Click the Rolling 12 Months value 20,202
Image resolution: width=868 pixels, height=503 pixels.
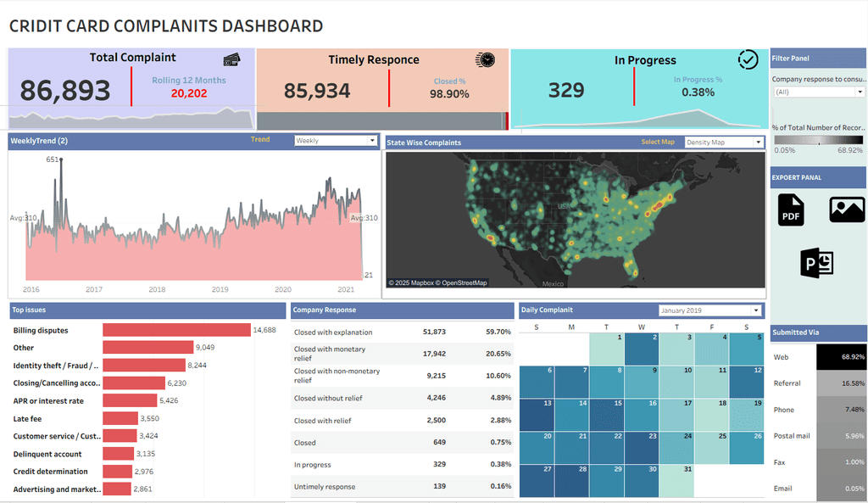189,93
